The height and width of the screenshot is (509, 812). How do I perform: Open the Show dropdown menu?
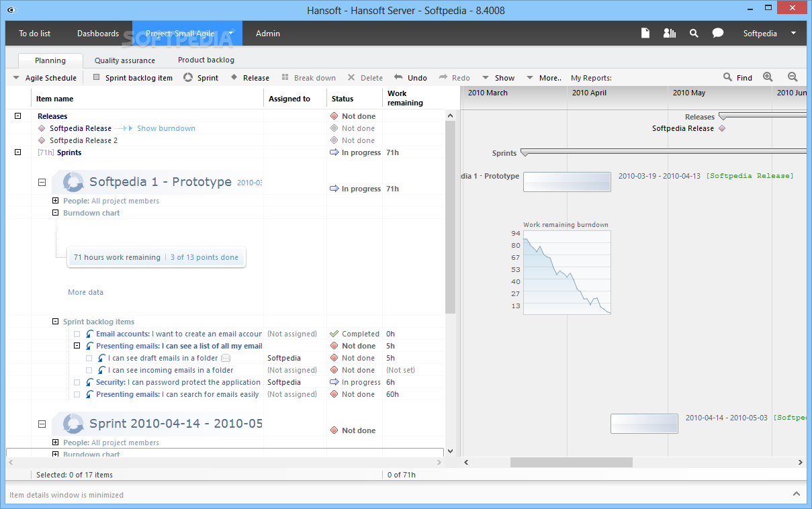pyautogui.click(x=498, y=78)
